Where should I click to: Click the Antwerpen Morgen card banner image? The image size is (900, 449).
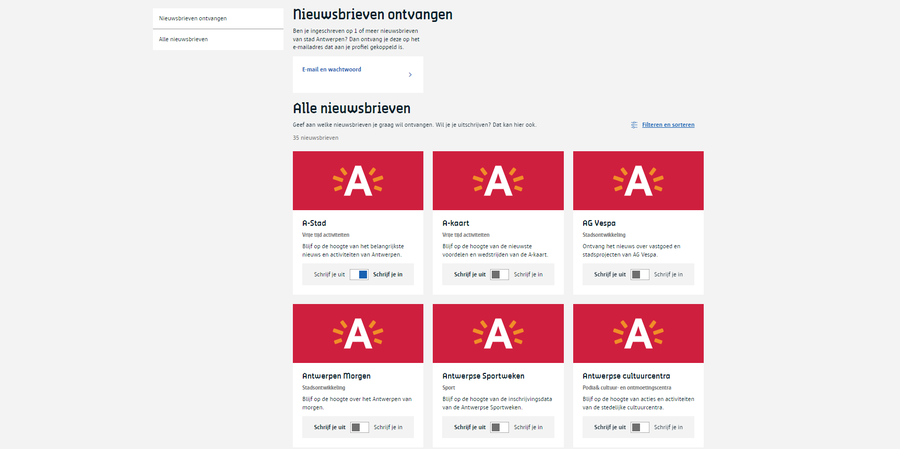[x=358, y=333]
